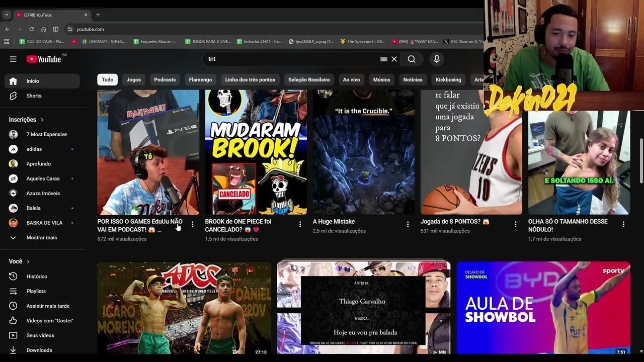Play the Icaro Moreno ADCC video thumbnail
The height and width of the screenshot is (362, 644).
click(x=184, y=308)
